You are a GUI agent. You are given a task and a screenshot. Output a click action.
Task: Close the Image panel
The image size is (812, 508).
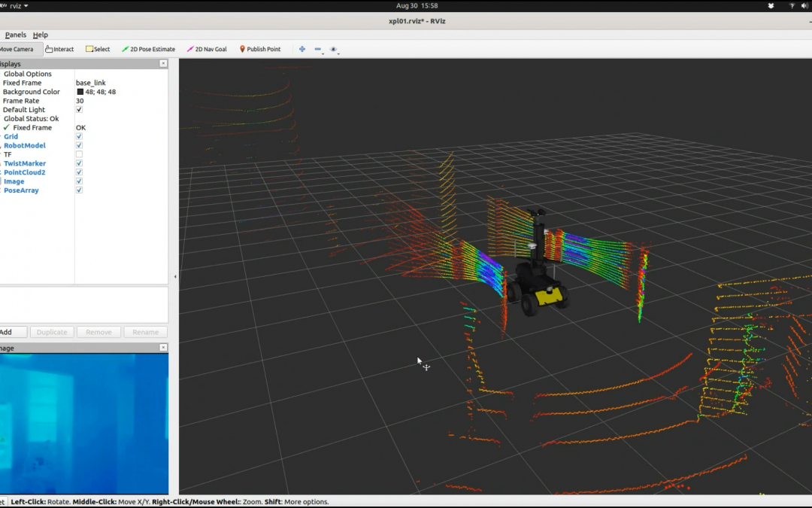pyautogui.click(x=163, y=348)
